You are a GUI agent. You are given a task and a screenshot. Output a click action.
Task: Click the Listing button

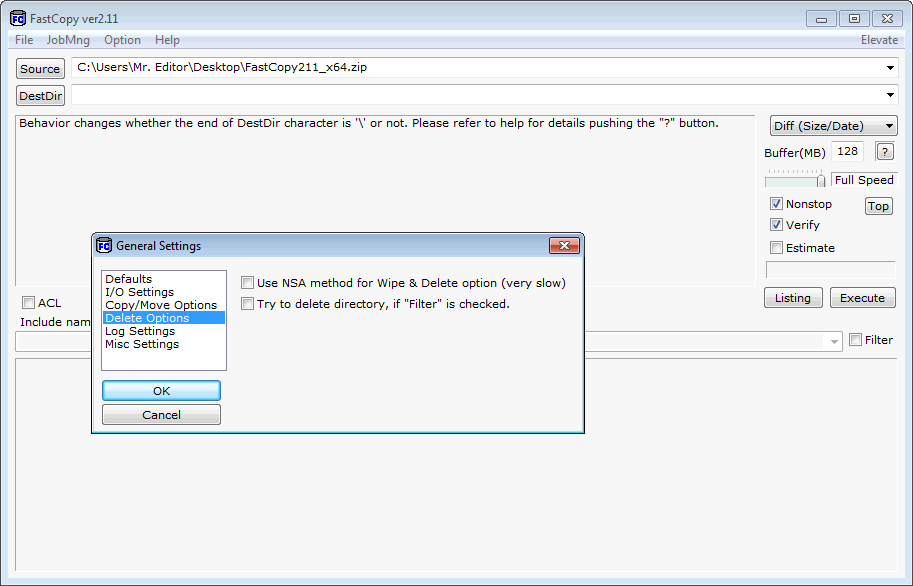(793, 298)
